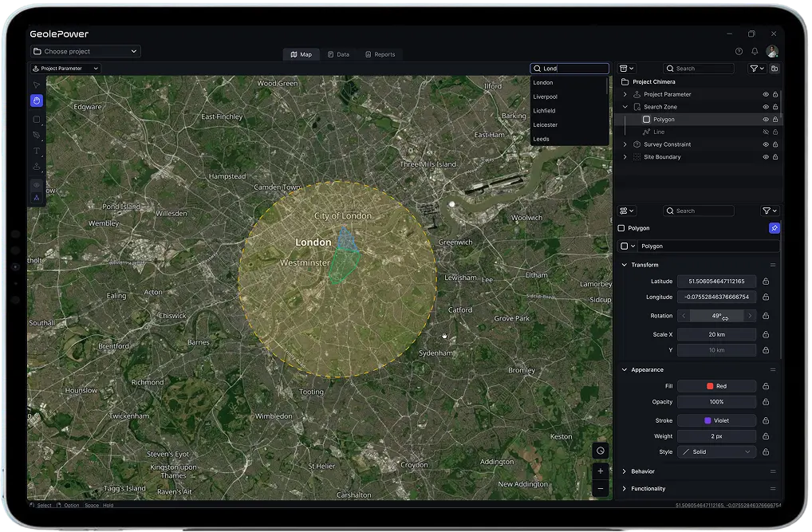Click the pin icon in the Polygon properties header

[774, 227]
